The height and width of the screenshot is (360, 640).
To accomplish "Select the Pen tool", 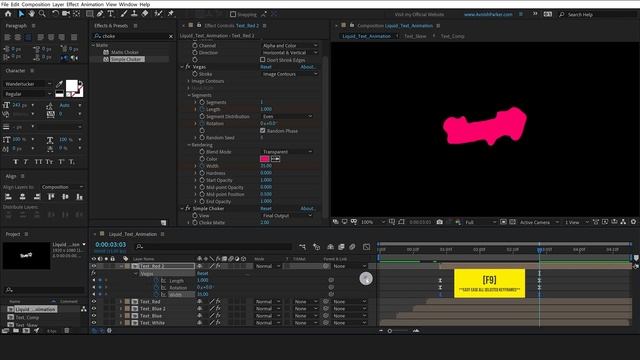I will pos(100,14).
